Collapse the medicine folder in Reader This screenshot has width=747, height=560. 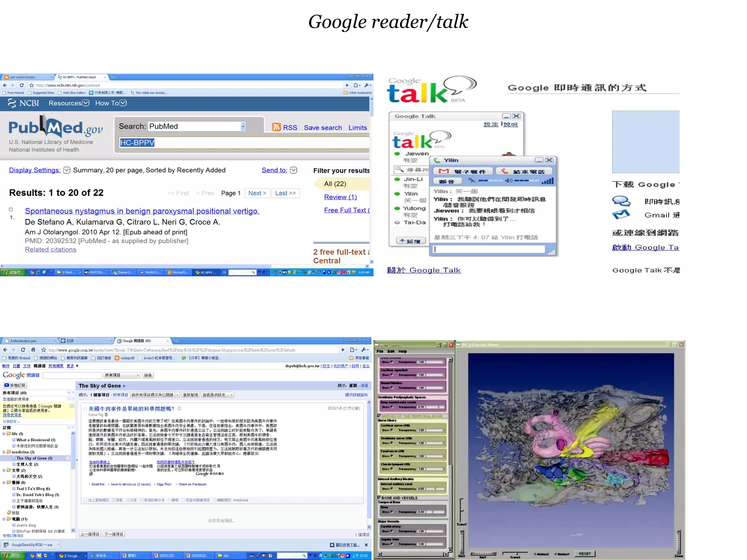tap(4, 452)
